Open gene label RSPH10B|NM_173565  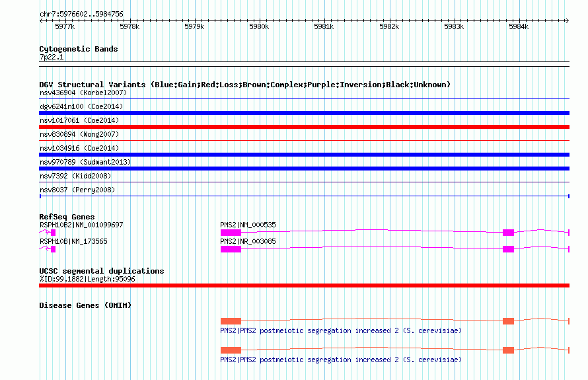coord(73,241)
